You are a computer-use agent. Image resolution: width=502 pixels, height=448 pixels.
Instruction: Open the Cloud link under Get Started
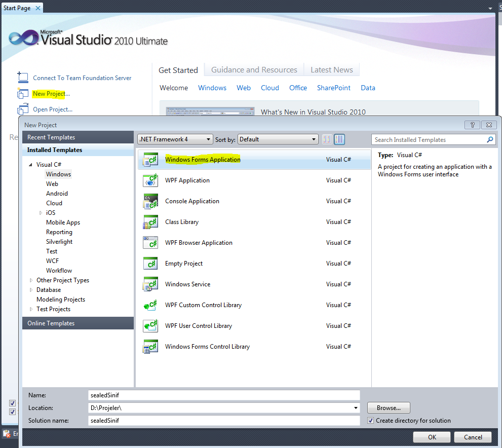click(x=269, y=88)
